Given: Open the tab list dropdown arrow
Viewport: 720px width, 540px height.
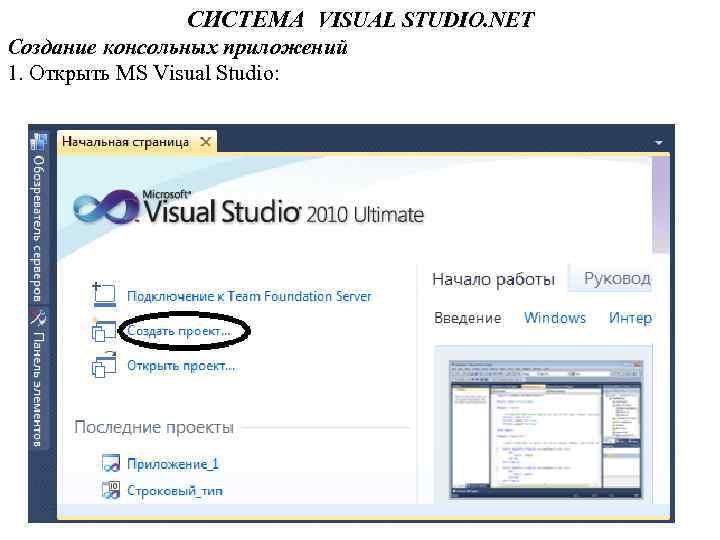Looking at the screenshot, I should click(x=659, y=143).
